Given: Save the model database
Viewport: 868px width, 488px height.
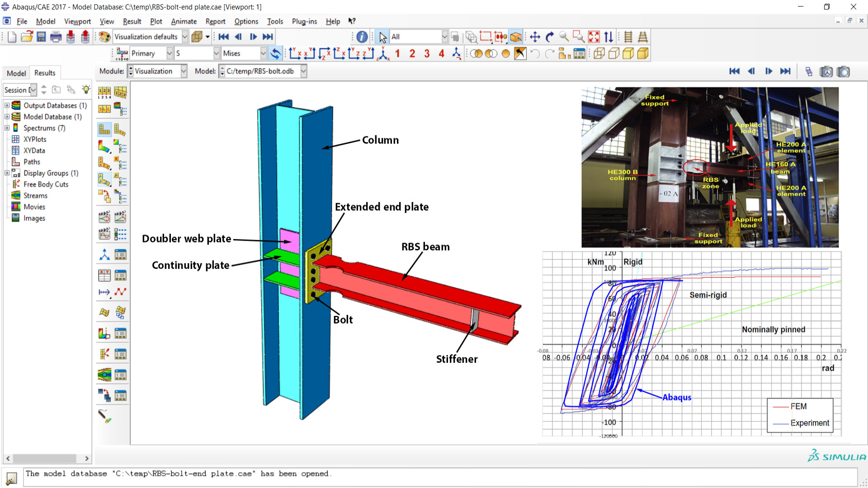Looking at the screenshot, I should (x=41, y=37).
